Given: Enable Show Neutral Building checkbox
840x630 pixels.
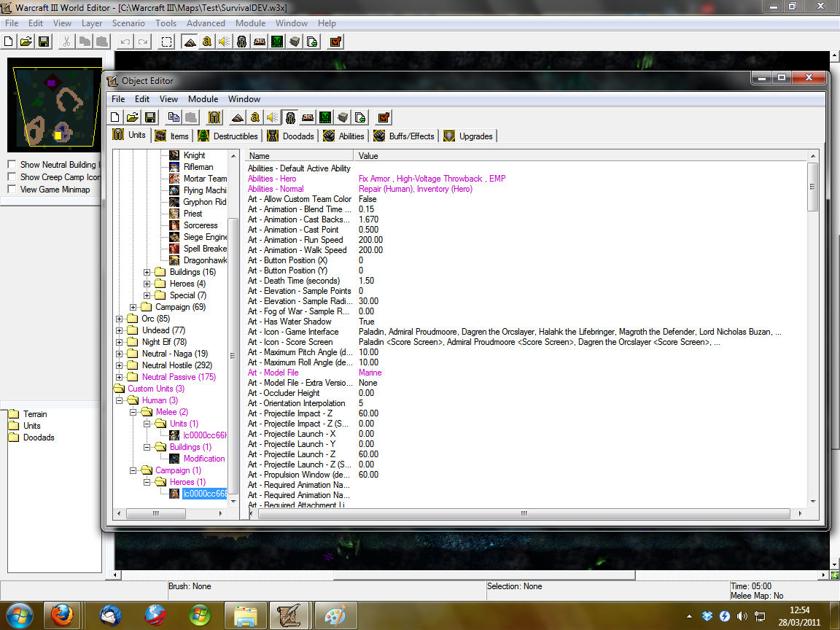Looking at the screenshot, I should (x=12, y=165).
